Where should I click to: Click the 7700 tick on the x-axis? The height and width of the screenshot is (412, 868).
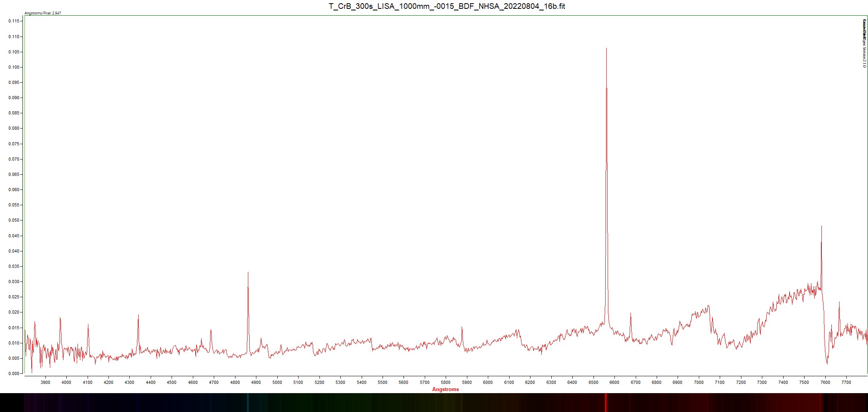point(846,382)
